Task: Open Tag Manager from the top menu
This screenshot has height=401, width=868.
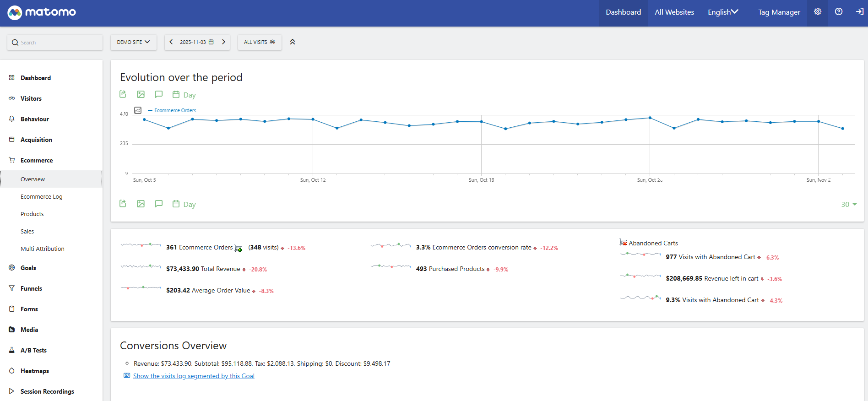Action: (779, 12)
